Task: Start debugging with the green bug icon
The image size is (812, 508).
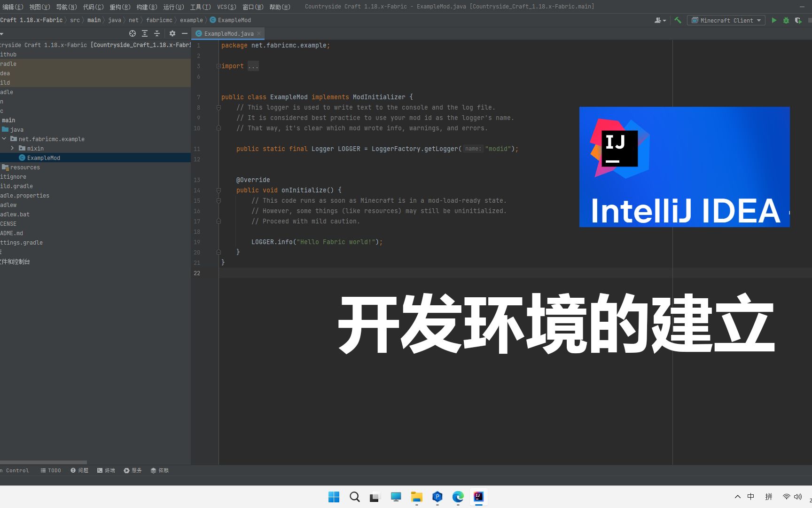Action: (x=786, y=20)
